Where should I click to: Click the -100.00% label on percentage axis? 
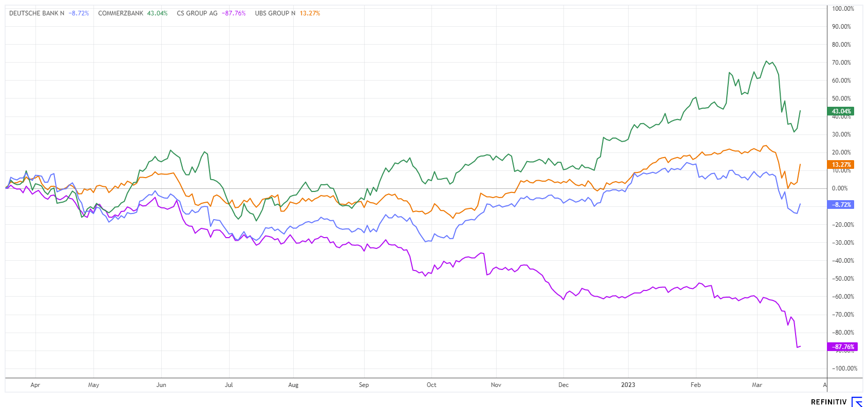(844, 369)
